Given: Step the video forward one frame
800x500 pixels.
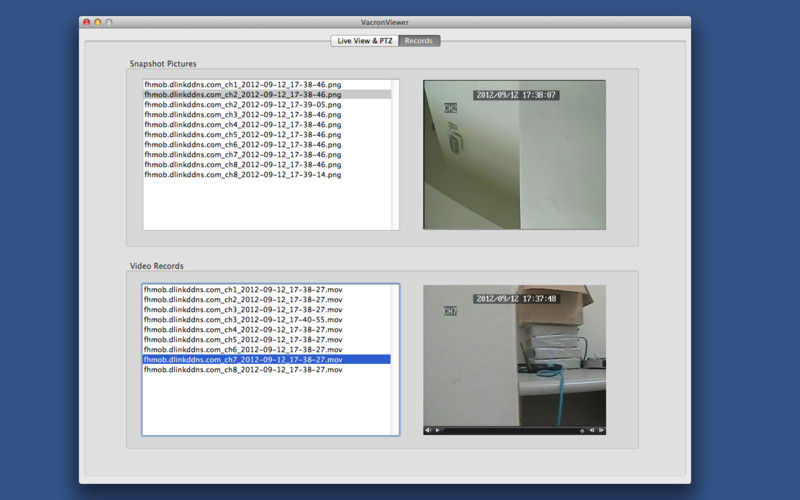Looking at the screenshot, I should [x=601, y=430].
